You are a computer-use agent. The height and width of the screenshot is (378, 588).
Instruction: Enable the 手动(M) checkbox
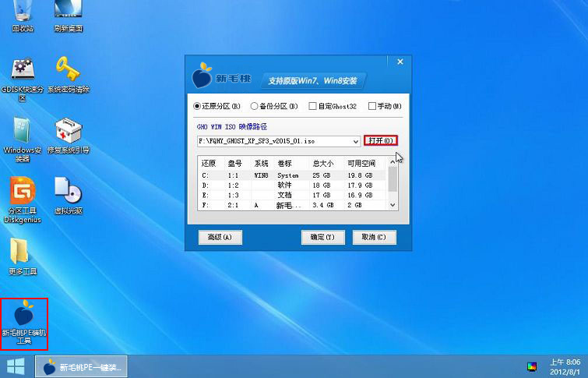(385, 106)
